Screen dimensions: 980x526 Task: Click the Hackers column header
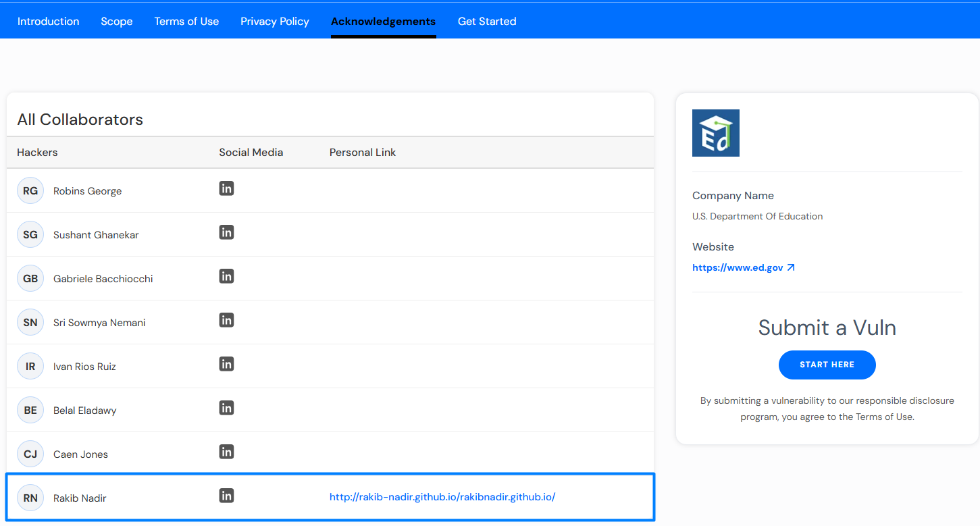37,153
